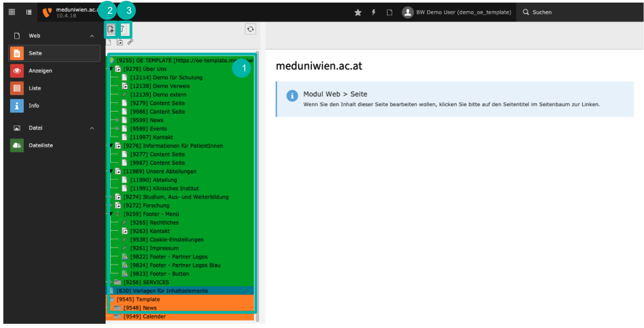Click the link icon of Demo extern

(125, 95)
